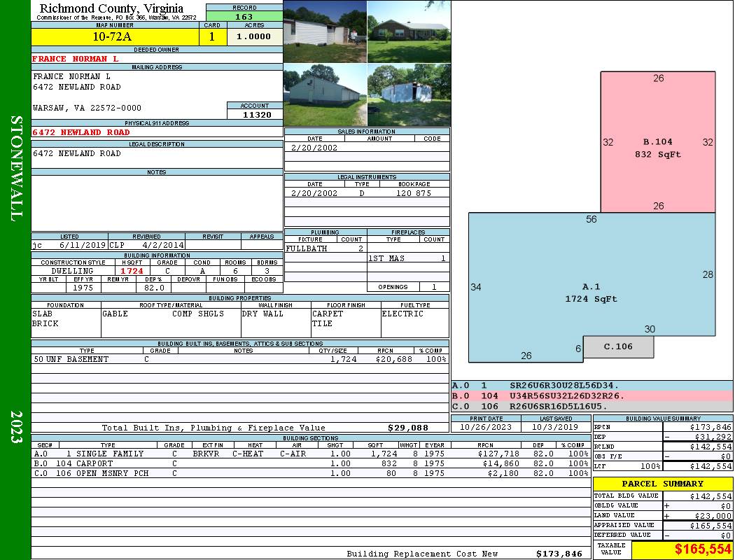Open the brick house photo thumbnail
Screen dimensions: 735x560
(409, 31)
